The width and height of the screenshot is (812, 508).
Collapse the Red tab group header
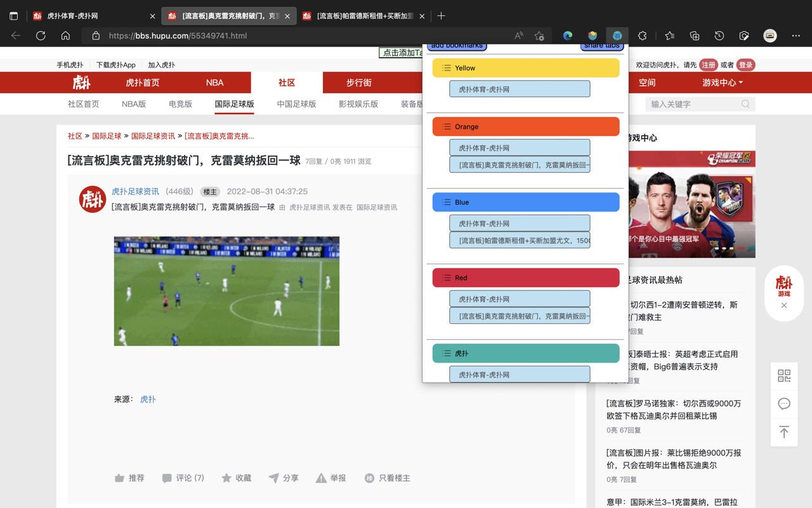tap(526, 277)
